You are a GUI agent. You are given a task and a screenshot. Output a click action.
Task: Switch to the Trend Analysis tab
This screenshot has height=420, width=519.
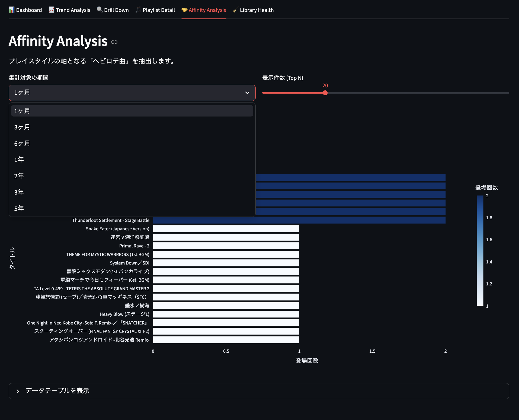pyautogui.click(x=70, y=10)
